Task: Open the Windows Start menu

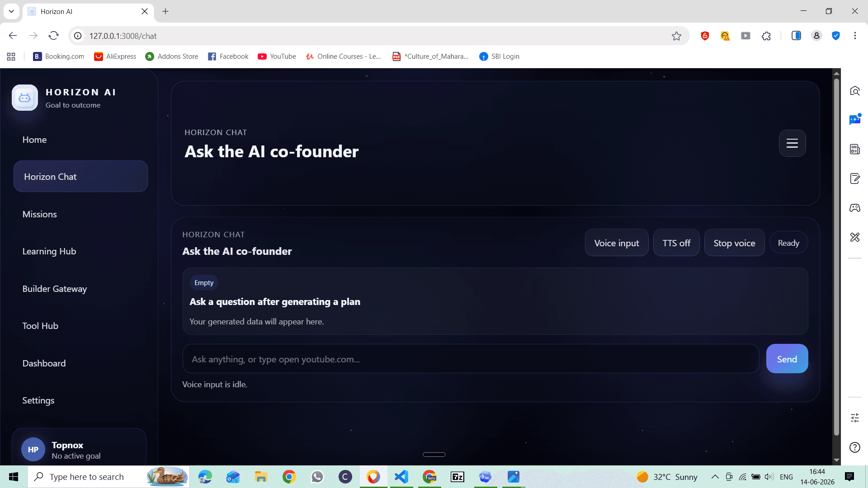Action: pos(14,477)
